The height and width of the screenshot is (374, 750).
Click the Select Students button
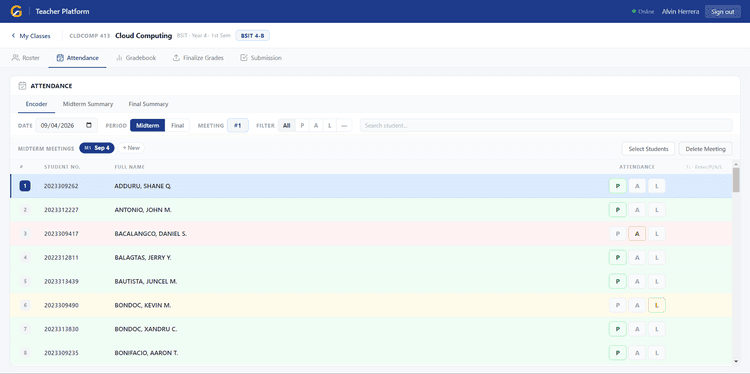pyautogui.click(x=648, y=149)
